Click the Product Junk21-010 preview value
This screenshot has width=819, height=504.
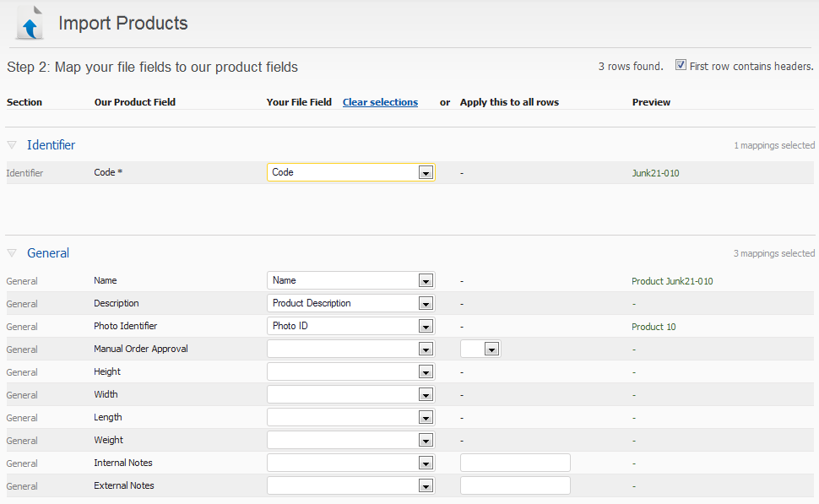672,281
